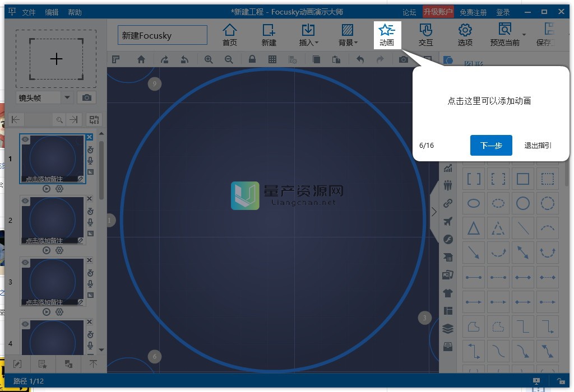Image resolution: width=574 pixels, height=392 pixels.
Task: Click the microphone icon of frame 2
Action: 90,222
